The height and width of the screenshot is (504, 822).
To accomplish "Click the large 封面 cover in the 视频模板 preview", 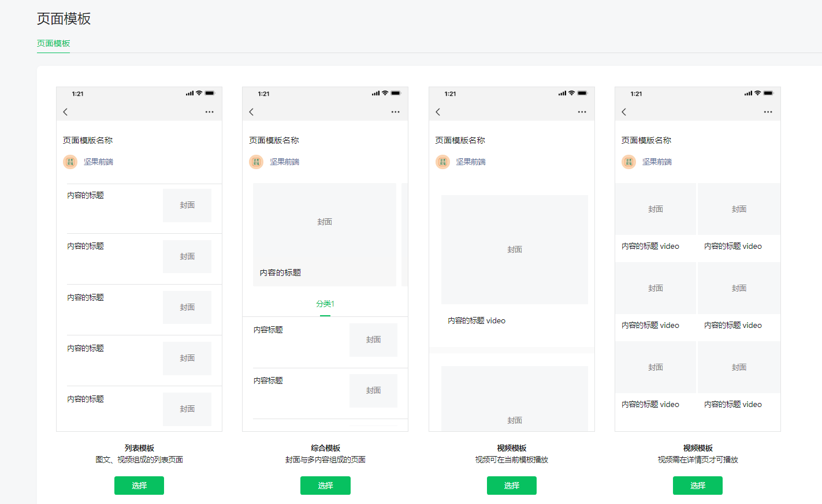I will [514, 249].
